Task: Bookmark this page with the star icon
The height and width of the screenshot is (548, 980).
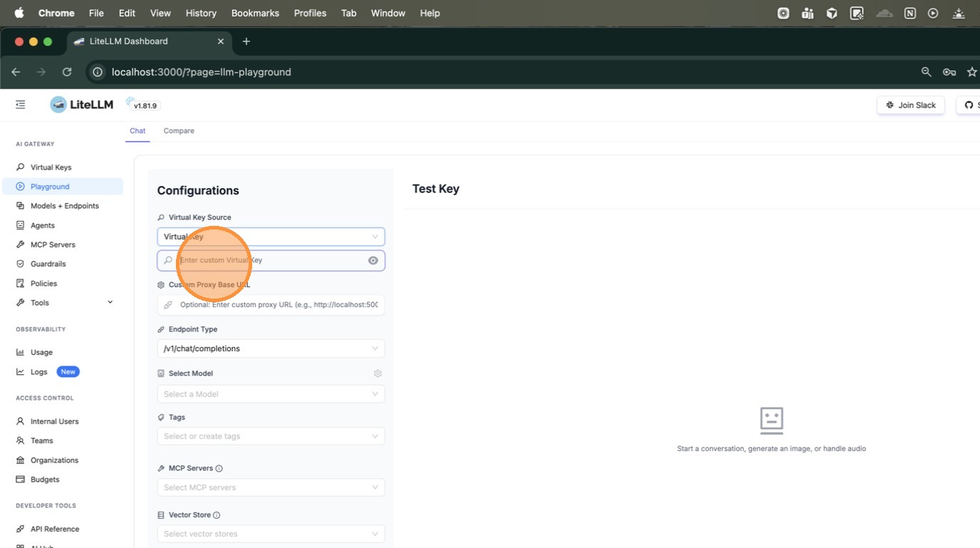Action: point(971,72)
